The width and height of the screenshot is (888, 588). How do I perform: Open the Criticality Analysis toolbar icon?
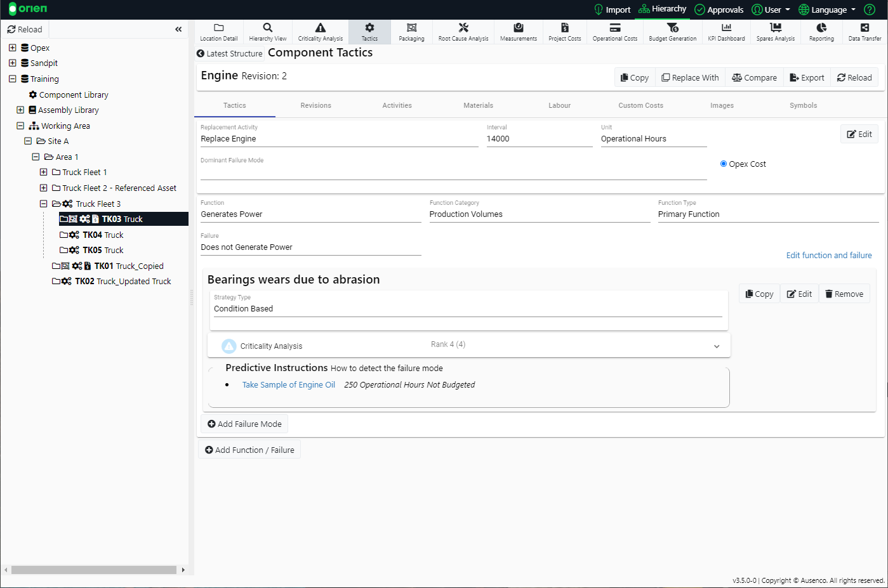pos(320,31)
